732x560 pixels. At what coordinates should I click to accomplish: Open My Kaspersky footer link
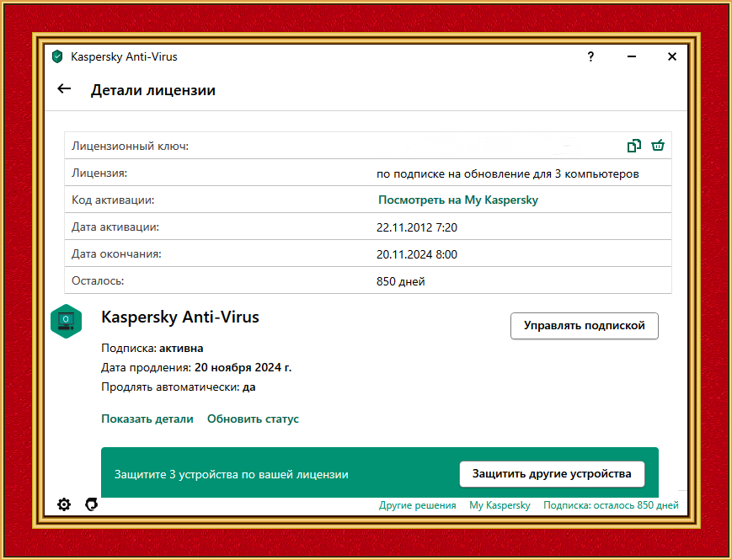(x=500, y=505)
